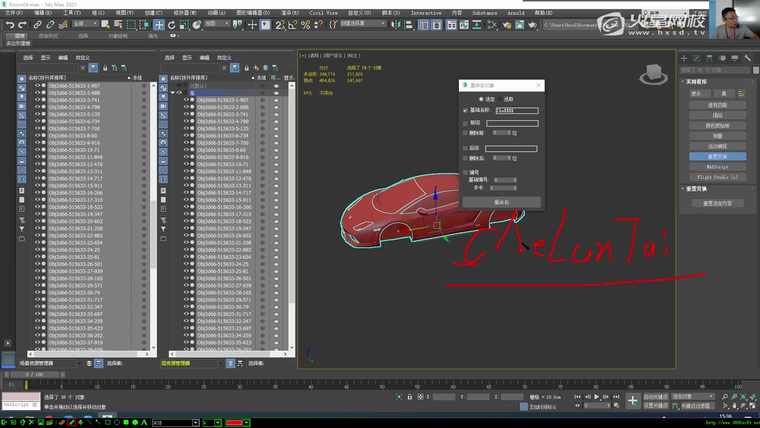Open the 全部 selection filter dropdown

[x=85, y=24]
